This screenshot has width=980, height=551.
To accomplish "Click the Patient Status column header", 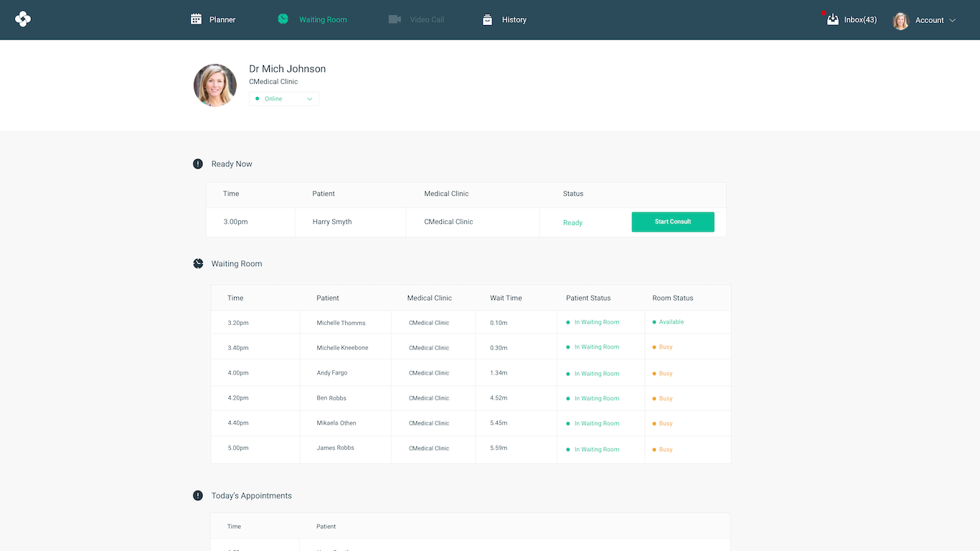I will 588,298.
